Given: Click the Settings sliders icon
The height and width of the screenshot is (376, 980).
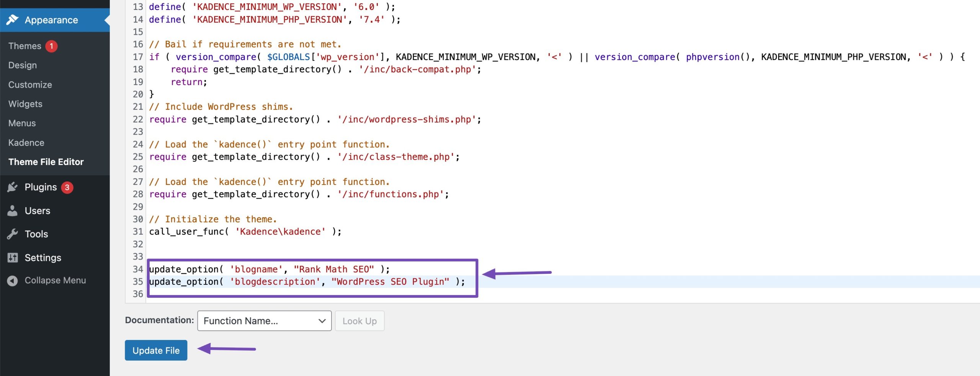Looking at the screenshot, I should (x=13, y=258).
